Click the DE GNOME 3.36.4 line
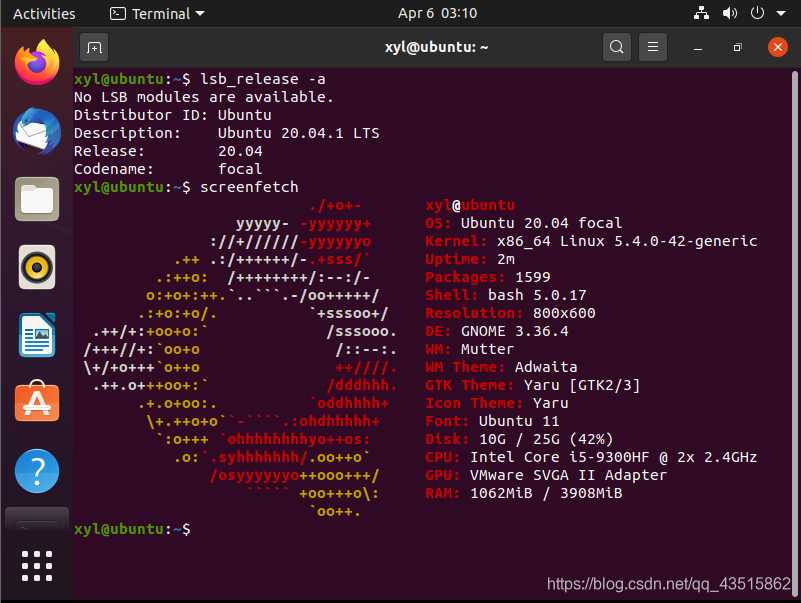 (497, 331)
